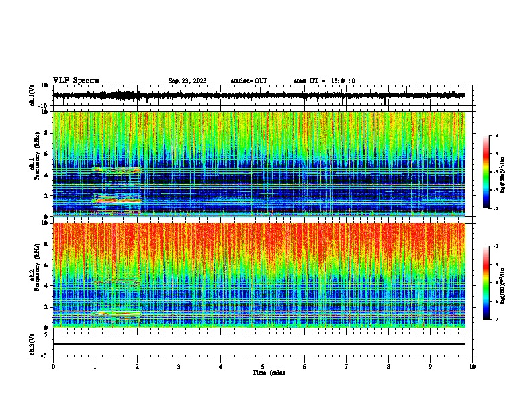Click the ch.1 spectrogram color bar
The height and width of the screenshot is (411, 532).
click(x=486, y=172)
